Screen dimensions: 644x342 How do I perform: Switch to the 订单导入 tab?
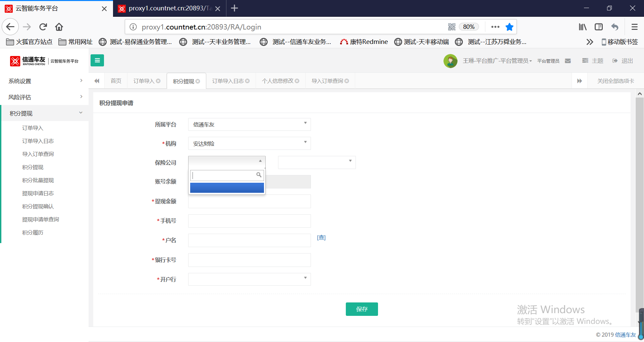coord(144,81)
